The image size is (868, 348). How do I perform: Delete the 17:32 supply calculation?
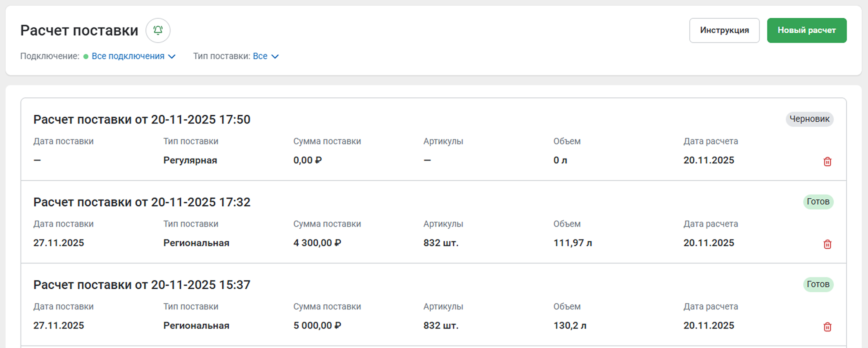(x=827, y=244)
